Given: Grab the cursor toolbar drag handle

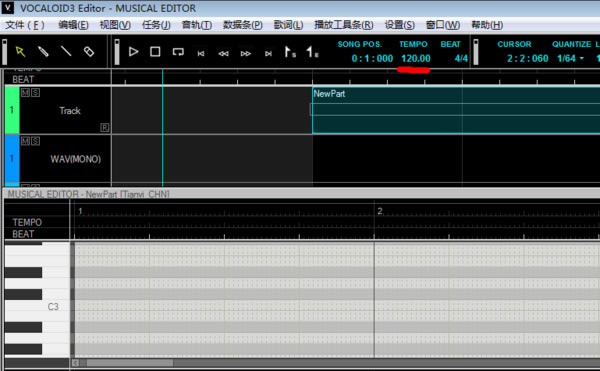Looking at the screenshot, I should [476, 52].
